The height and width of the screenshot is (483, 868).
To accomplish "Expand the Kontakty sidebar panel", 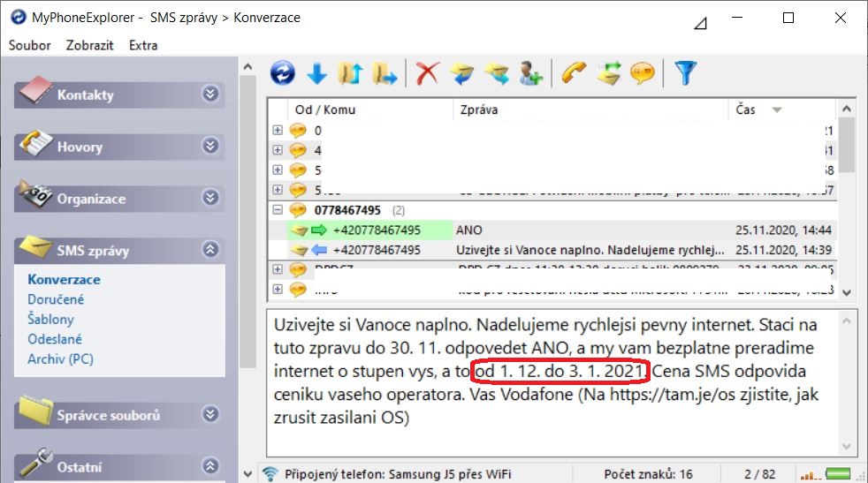I will (x=209, y=94).
